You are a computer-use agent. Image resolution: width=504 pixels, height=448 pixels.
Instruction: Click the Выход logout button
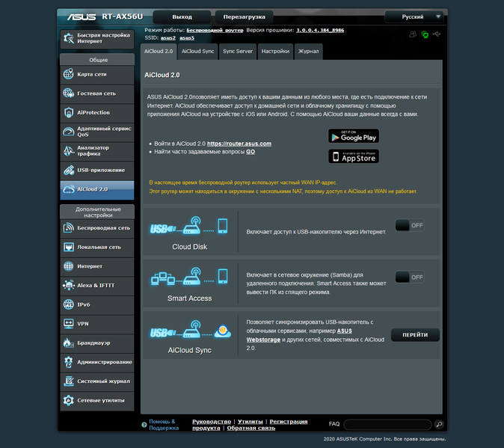pos(182,16)
